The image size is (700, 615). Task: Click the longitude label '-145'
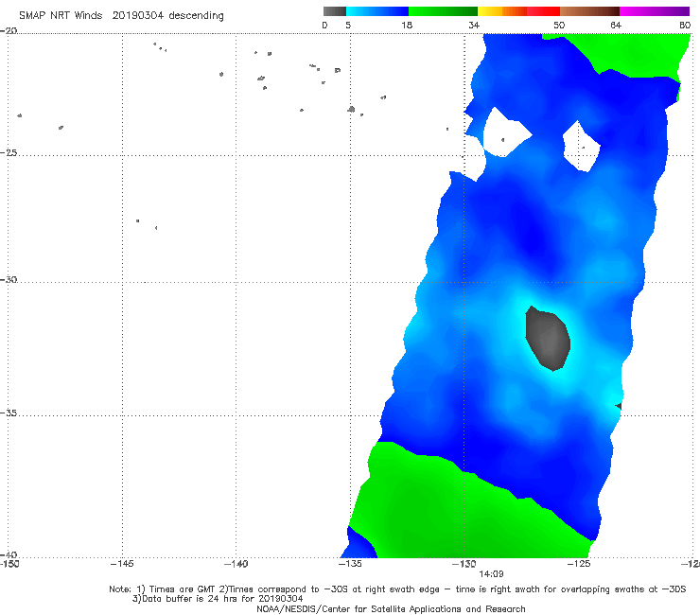coord(122,564)
